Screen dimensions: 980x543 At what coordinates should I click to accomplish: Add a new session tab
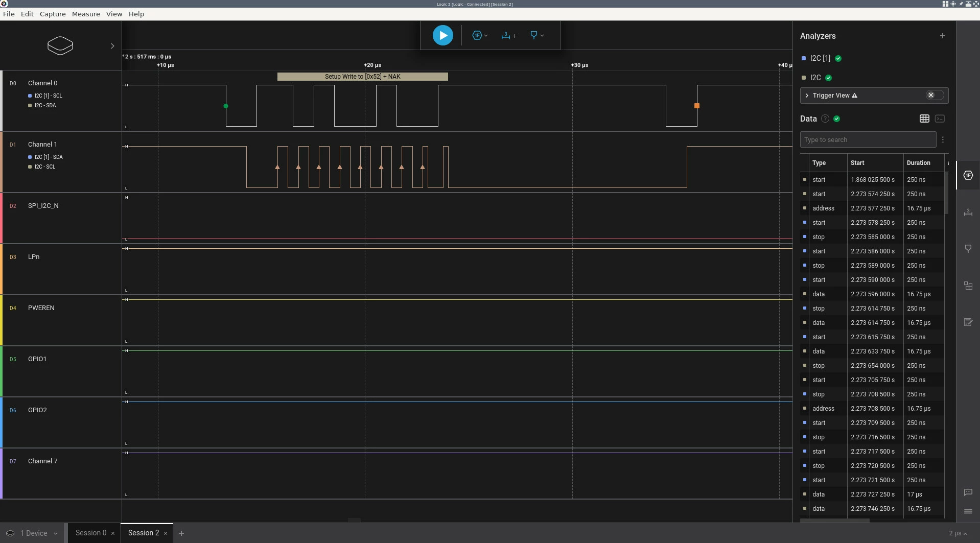coord(181,533)
